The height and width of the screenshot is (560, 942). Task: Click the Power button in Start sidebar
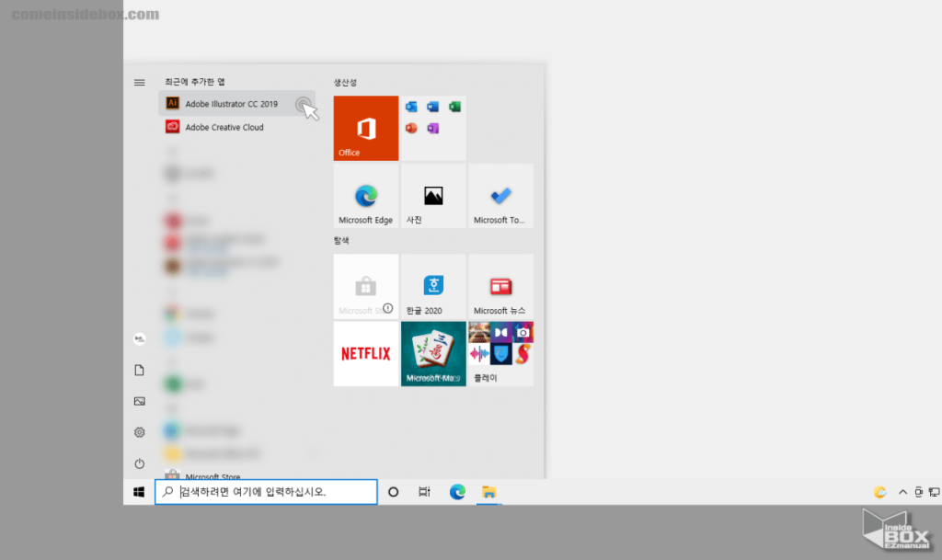[x=140, y=463]
